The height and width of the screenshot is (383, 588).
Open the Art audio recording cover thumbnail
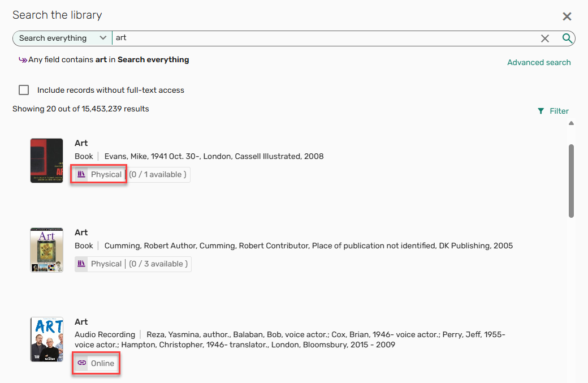46,339
